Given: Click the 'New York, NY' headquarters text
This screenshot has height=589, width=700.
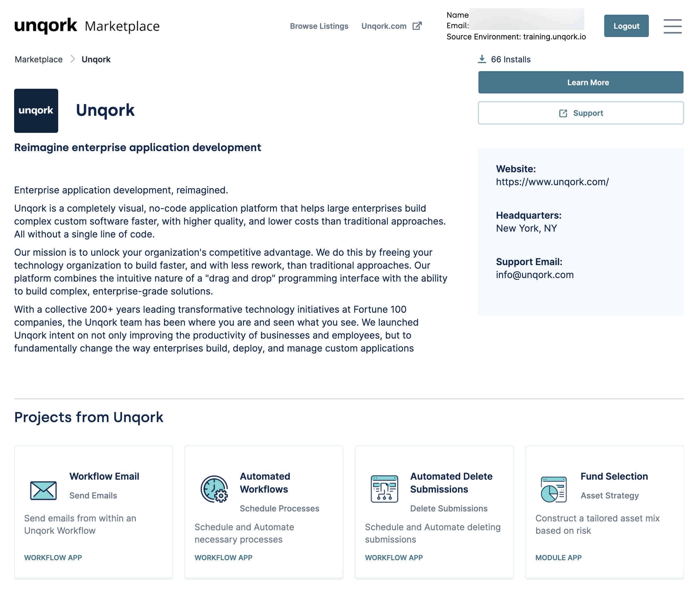Looking at the screenshot, I should (526, 228).
